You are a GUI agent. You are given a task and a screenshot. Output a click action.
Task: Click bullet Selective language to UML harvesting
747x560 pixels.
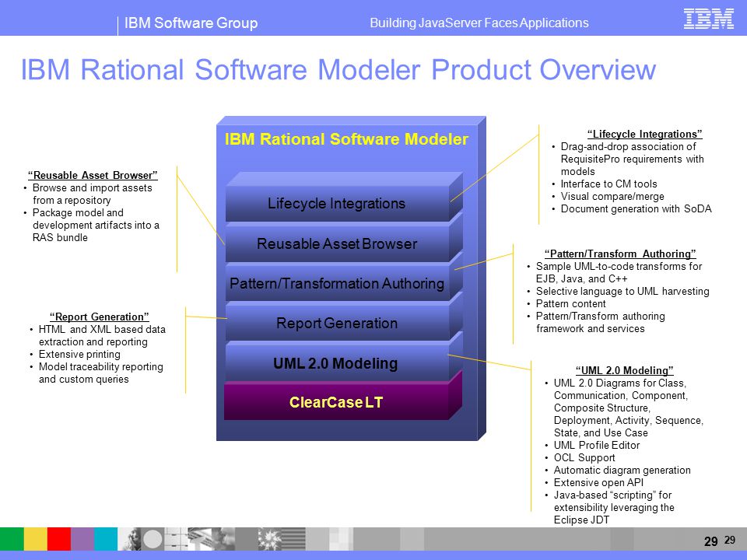coord(622,291)
